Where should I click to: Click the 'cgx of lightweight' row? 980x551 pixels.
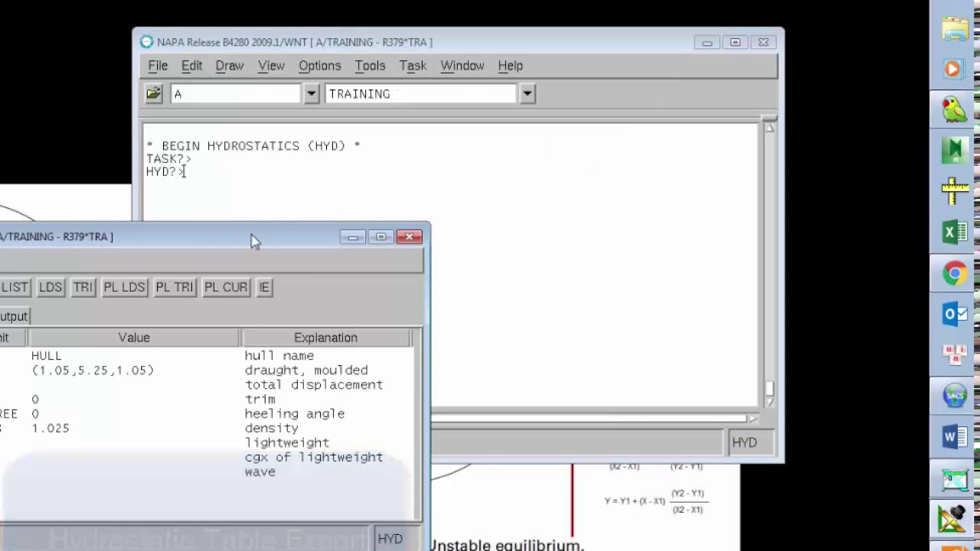pyautogui.click(x=314, y=458)
